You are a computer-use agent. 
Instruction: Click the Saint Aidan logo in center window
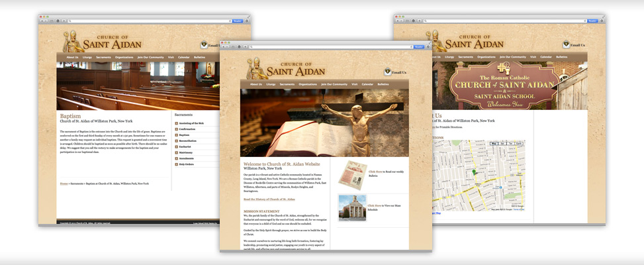(x=286, y=68)
